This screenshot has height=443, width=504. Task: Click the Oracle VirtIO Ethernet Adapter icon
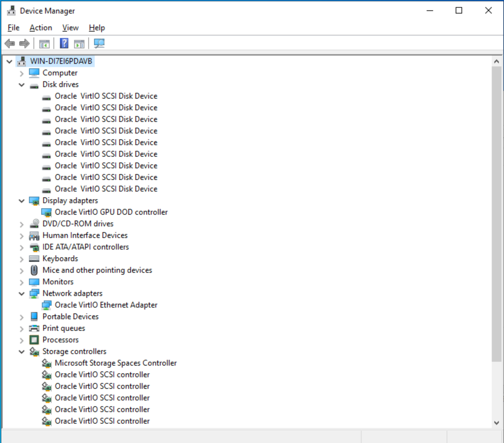click(x=47, y=305)
